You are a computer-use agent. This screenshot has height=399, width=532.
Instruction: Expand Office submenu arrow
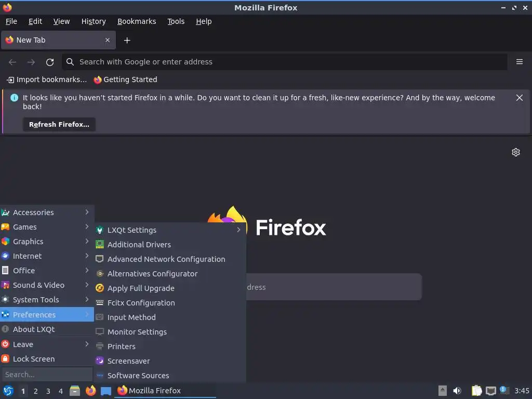pos(87,270)
